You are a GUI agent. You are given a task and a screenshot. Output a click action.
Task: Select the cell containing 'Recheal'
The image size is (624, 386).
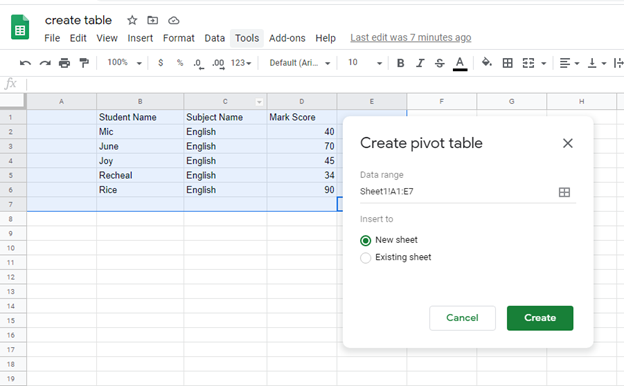(140, 175)
